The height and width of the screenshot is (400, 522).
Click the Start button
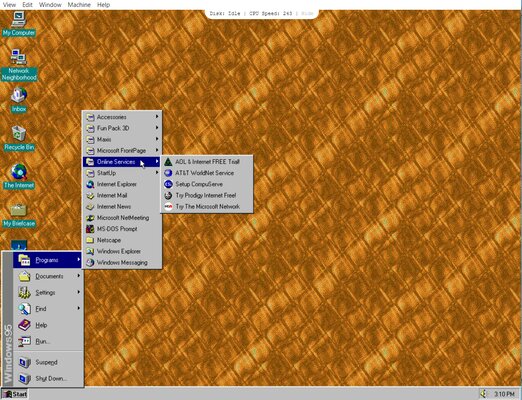14,394
